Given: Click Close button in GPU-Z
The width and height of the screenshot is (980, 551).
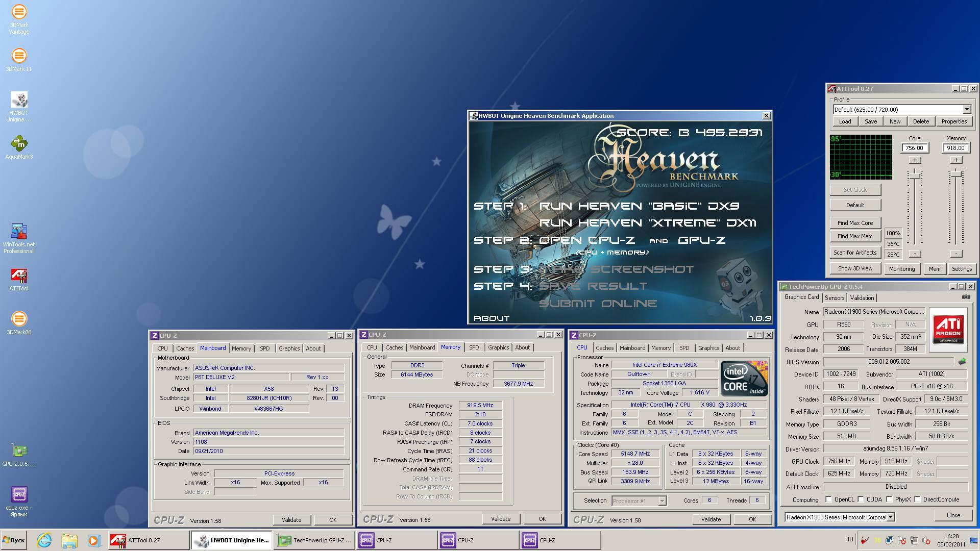Looking at the screenshot, I should pos(953,515).
